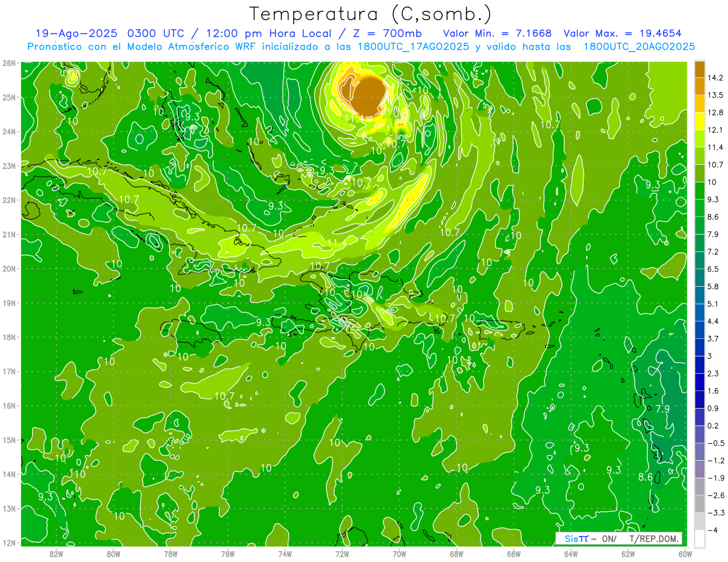
Task: Click the 12.8 value on the color scale
Action: click(x=716, y=112)
